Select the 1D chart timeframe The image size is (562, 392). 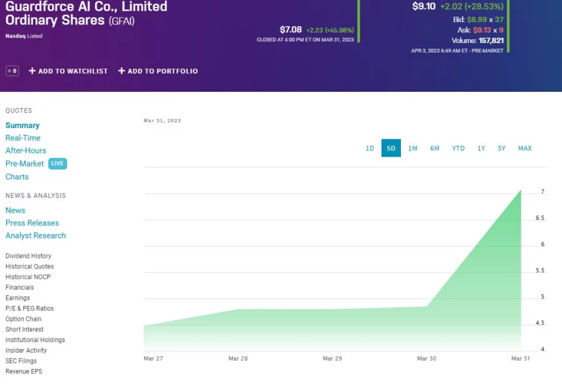pos(370,148)
